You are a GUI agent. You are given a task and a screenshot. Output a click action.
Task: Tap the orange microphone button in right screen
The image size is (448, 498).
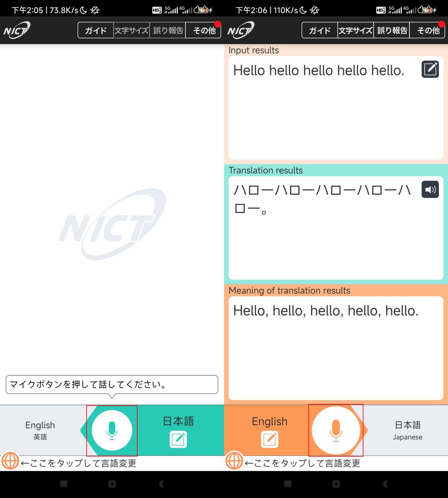click(x=336, y=430)
